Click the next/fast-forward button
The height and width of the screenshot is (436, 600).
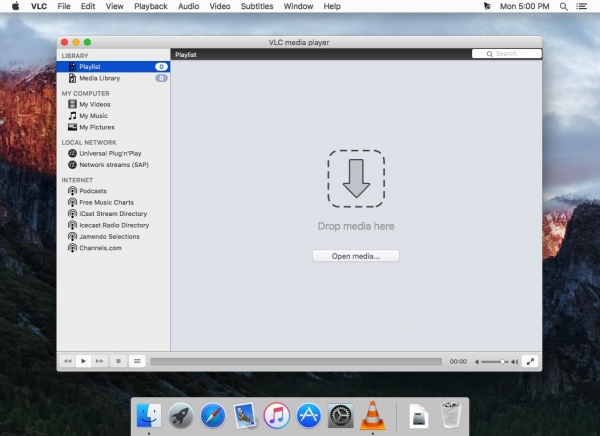click(x=99, y=361)
